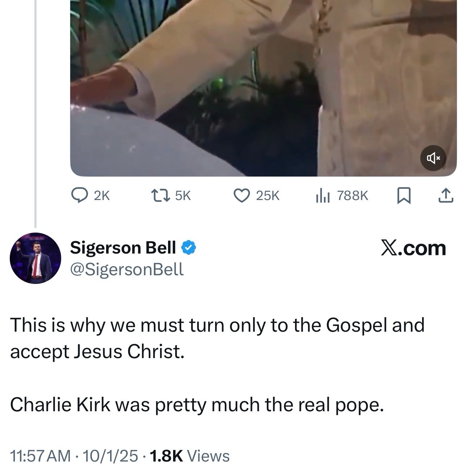Click the 2K replies count

[101, 196]
